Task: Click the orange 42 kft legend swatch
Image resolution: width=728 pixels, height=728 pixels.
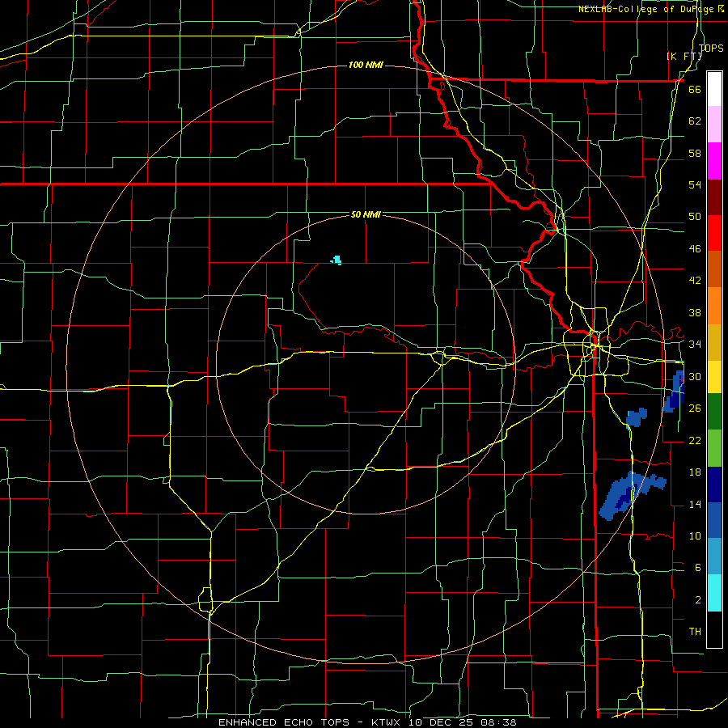Action: coord(714,306)
